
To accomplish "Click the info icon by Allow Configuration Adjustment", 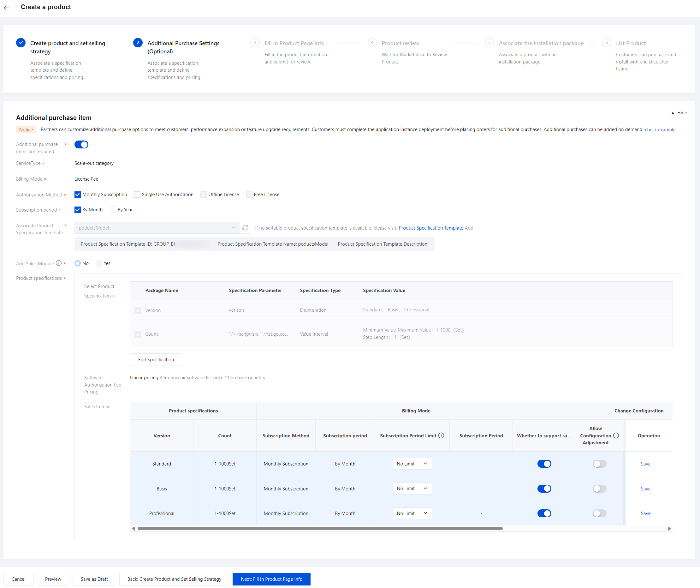I will point(616,435).
